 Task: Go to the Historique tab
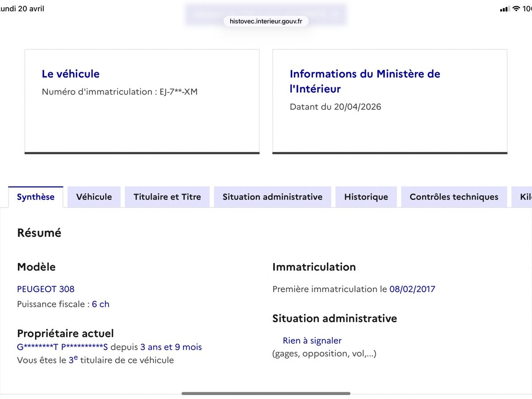(366, 197)
